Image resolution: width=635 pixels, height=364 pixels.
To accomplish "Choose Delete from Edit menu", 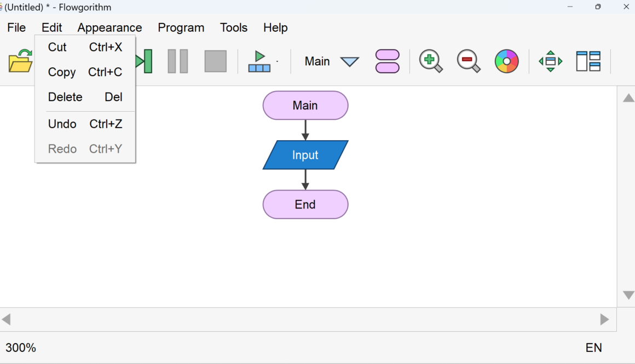I will (85, 97).
